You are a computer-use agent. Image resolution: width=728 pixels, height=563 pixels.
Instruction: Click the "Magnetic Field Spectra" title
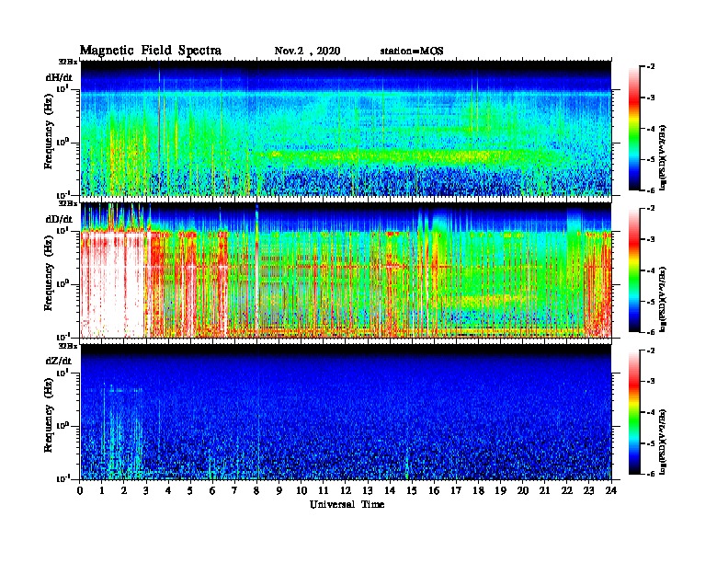tap(151, 51)
